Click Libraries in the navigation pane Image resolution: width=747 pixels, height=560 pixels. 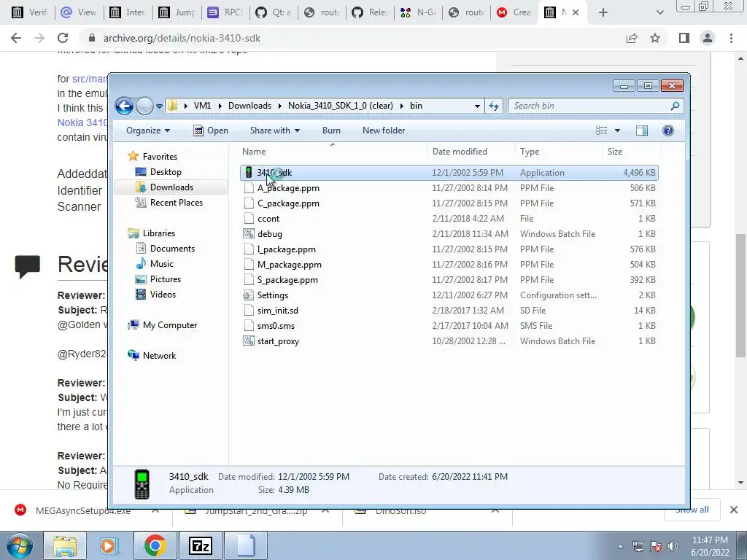tap(158, 233)
